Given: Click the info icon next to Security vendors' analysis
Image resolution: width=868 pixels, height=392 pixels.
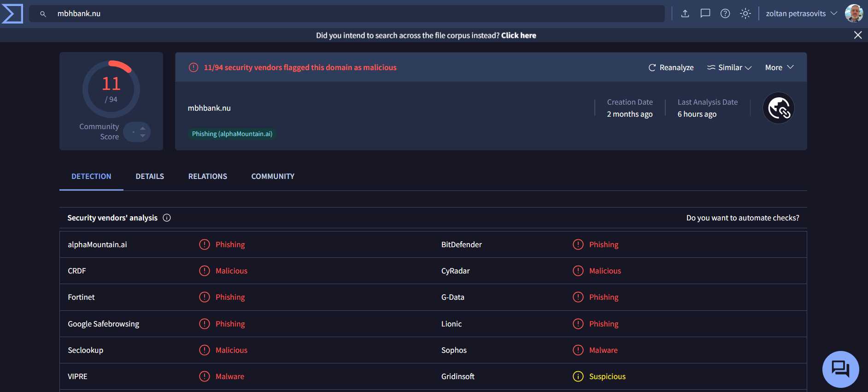Looking at the screenshot, I should point(167,218).
